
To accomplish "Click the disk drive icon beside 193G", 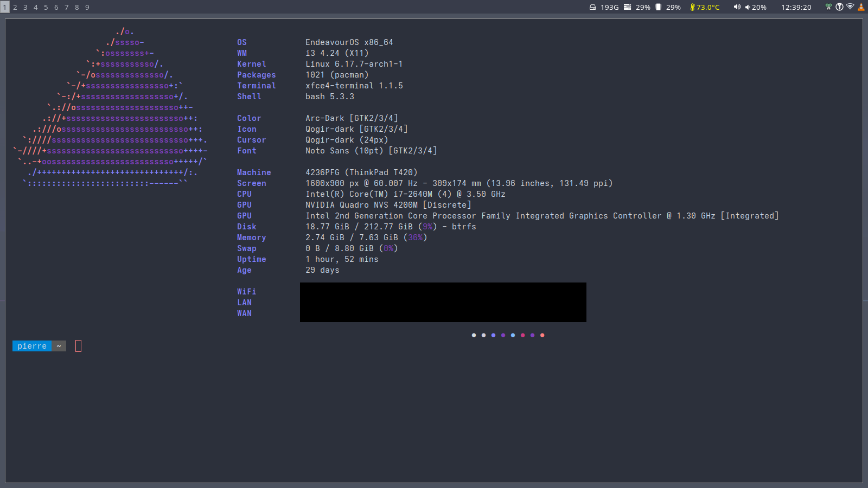I will coord(593,7).
